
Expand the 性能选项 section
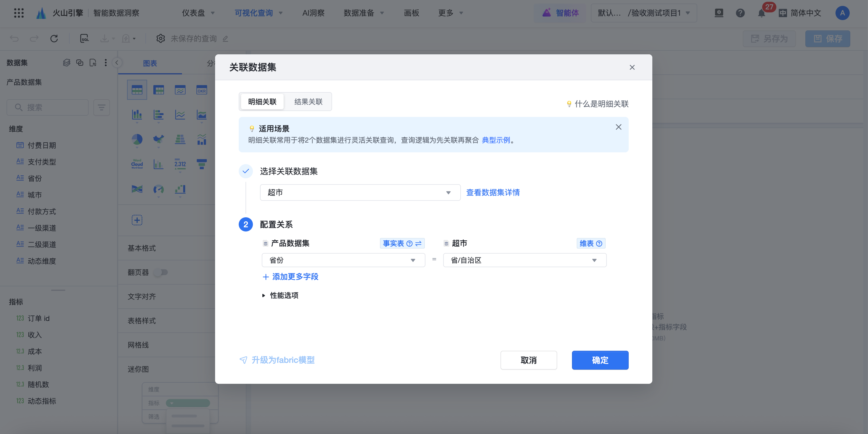pos(280,295)
